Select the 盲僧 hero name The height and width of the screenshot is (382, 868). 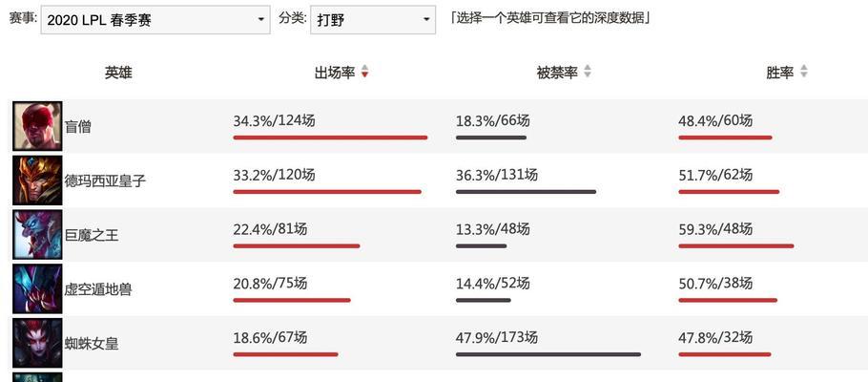click(78, 128)
